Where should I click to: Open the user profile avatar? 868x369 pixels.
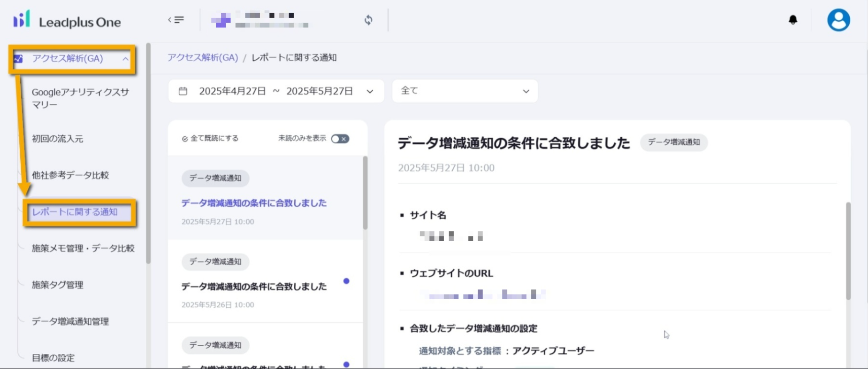click(838, 20)
